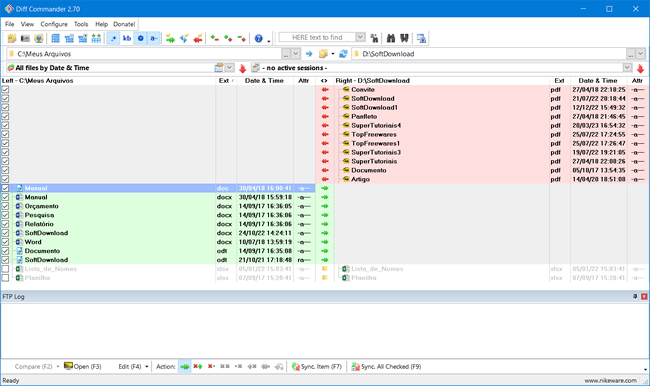This screenshot has height=386, width=650.
Task: Click the Sync. All Checked (F9) button
Action: click(386, 367)
